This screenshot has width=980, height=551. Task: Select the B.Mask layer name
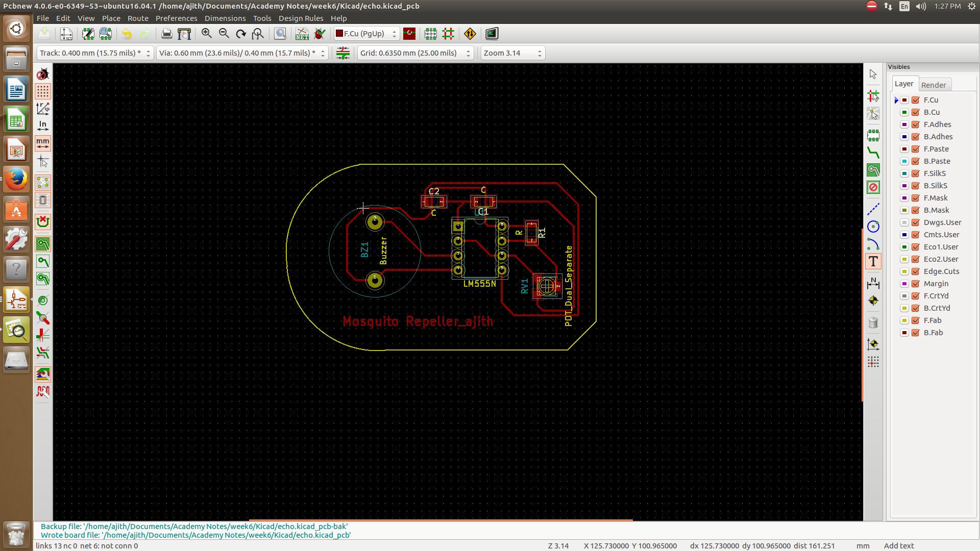(936, 210)
